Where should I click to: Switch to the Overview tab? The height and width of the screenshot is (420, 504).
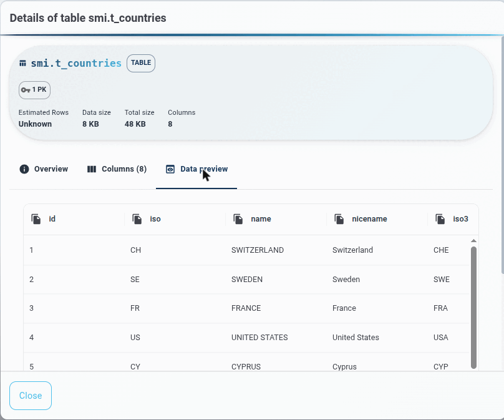click(x=44, y=169)
